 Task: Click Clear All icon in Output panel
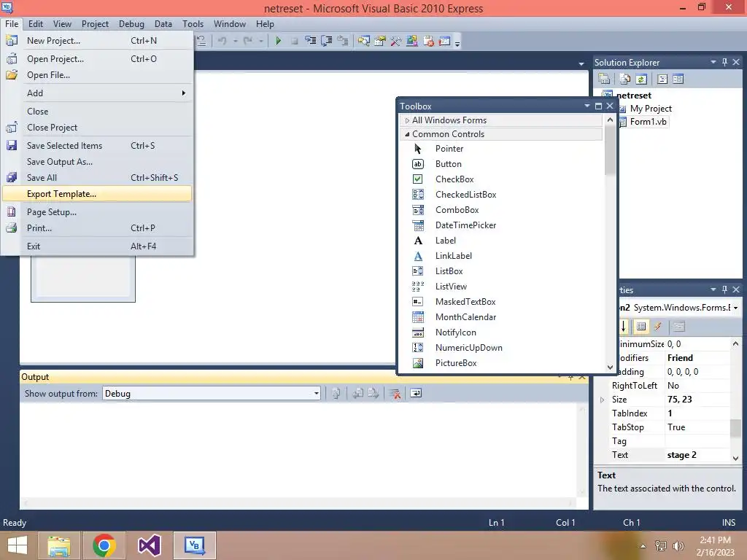(x=395, y=393)
